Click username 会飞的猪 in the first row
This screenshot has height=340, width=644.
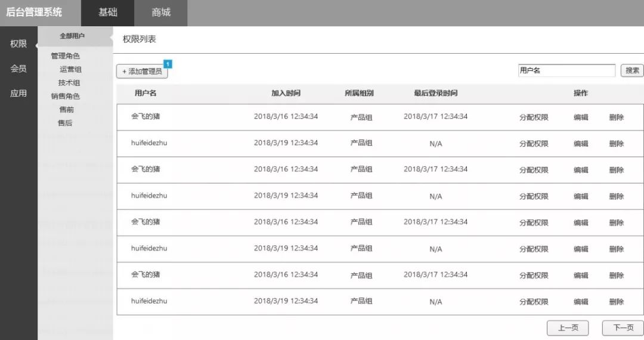pyautogui.click(x=145, y=116)
